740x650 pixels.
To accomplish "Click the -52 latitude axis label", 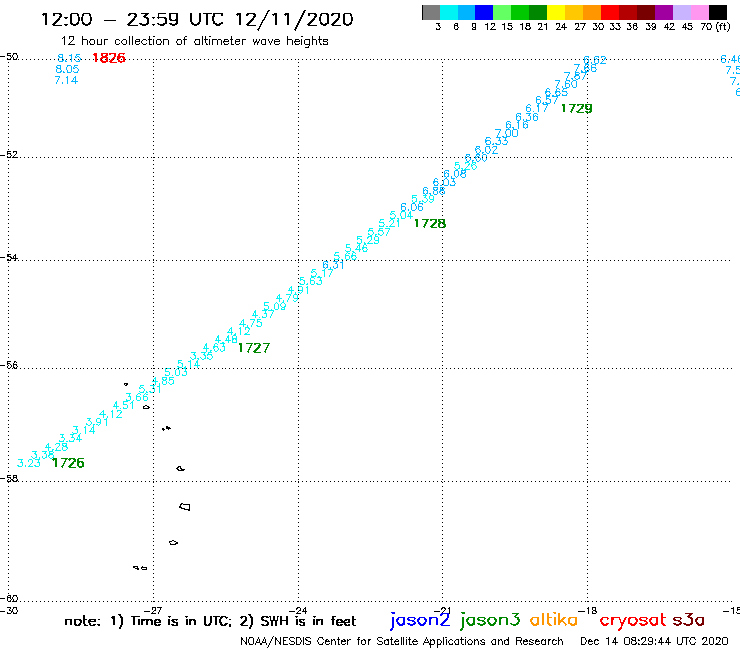I will 9,155.
